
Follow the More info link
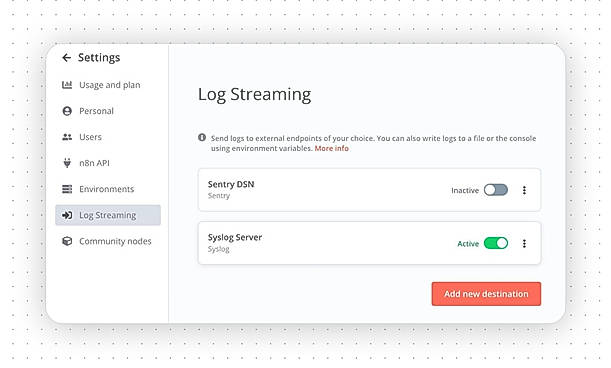coord(332,149)
